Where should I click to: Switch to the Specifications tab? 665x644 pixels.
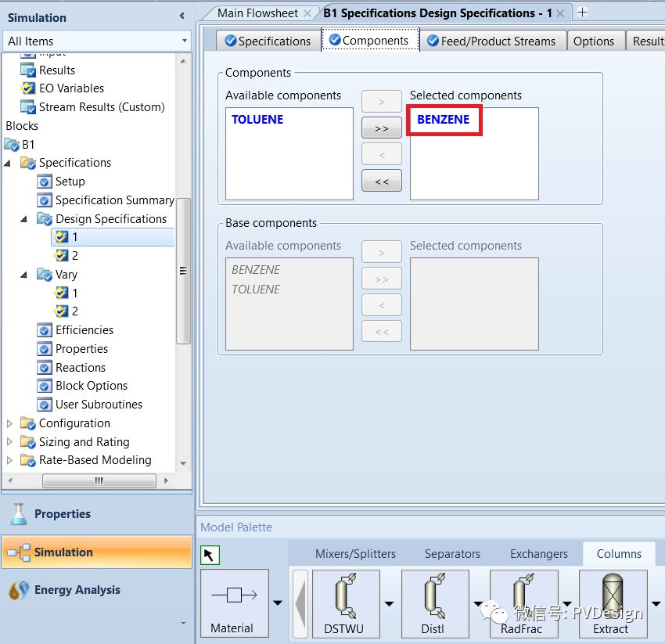268,41
